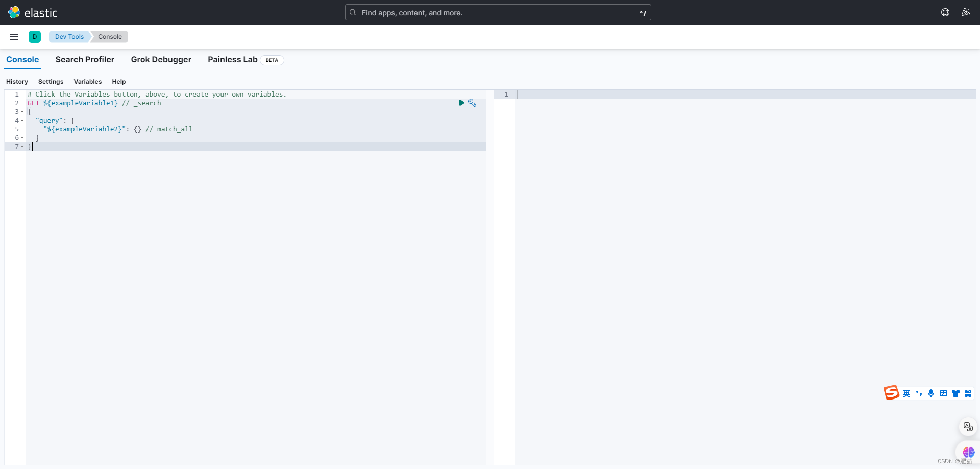Click line number 1 in output pane

tap(506, 95)
